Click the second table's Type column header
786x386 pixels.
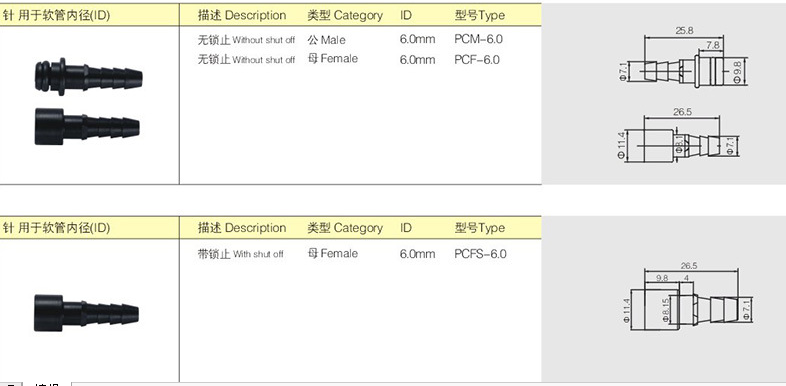click(480, 228)
